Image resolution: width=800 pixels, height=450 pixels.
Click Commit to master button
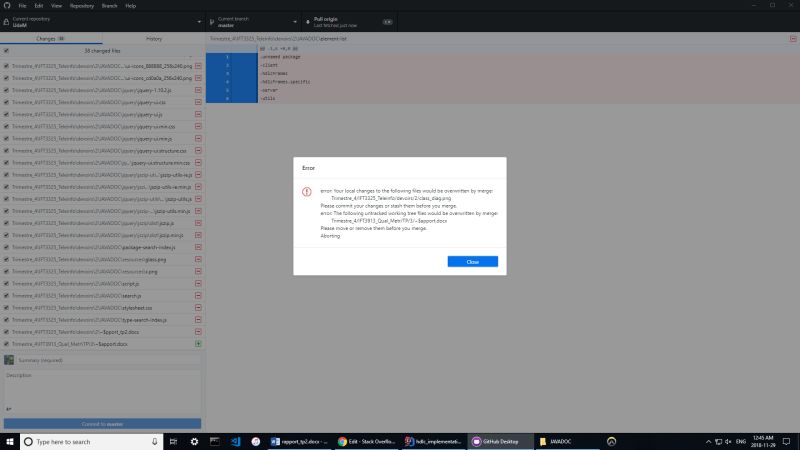102,424
